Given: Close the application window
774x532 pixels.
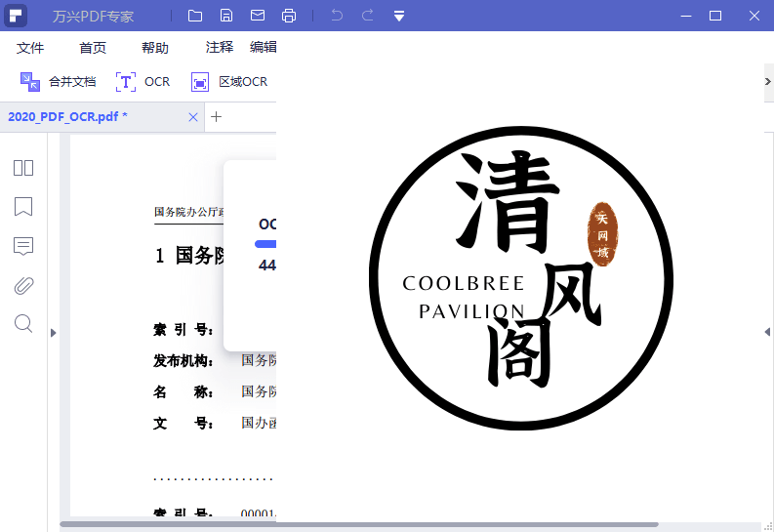Looking at the screenshot, I should 754,16.
